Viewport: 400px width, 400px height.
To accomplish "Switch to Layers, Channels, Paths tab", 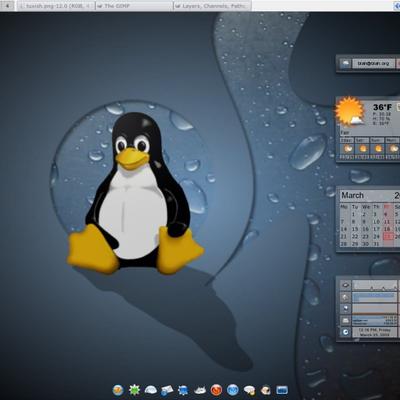I will tap(212, 6).
